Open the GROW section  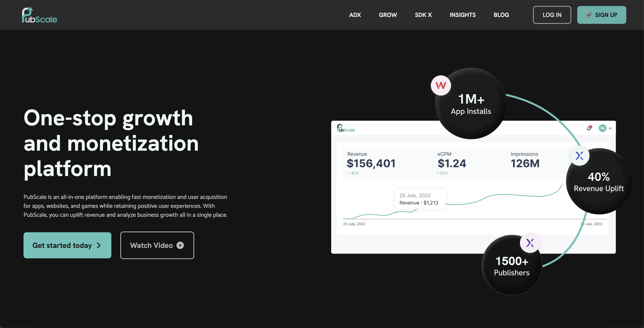[x=388, y=15]
